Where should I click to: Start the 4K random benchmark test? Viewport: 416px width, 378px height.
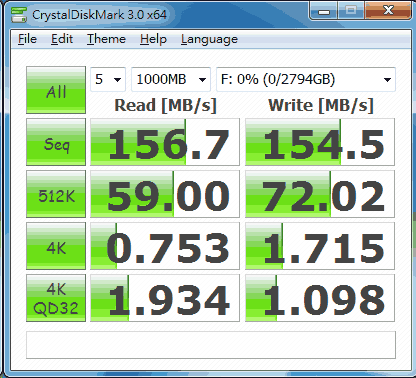56,246
